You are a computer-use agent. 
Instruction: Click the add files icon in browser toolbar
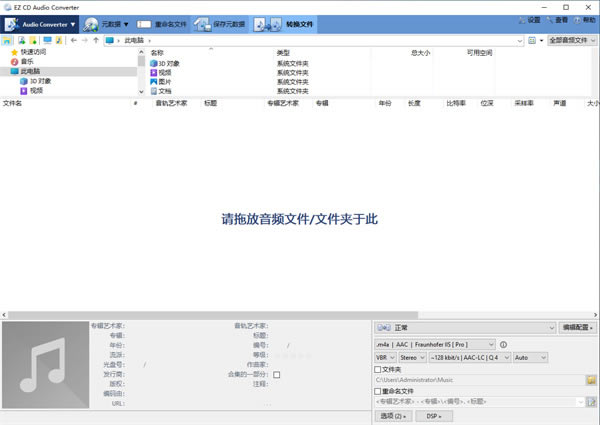(x=21, y=40)
